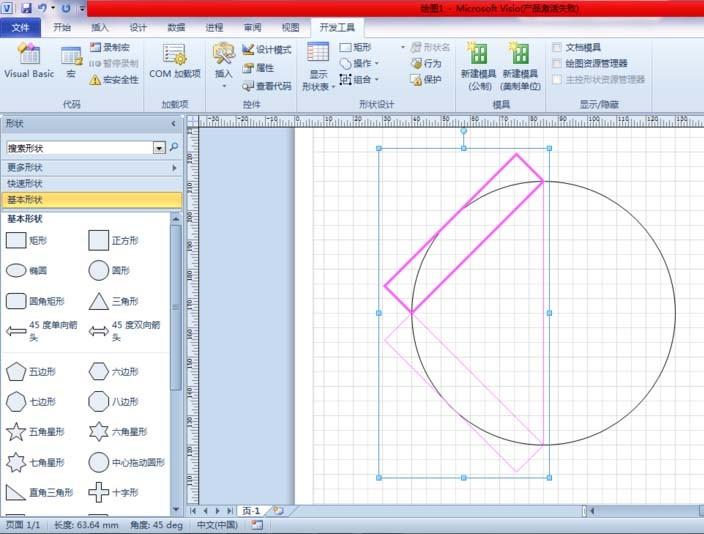
Task: Select the 十字形 cross shape
Action: pyautogui.click(x=113, y=492)
